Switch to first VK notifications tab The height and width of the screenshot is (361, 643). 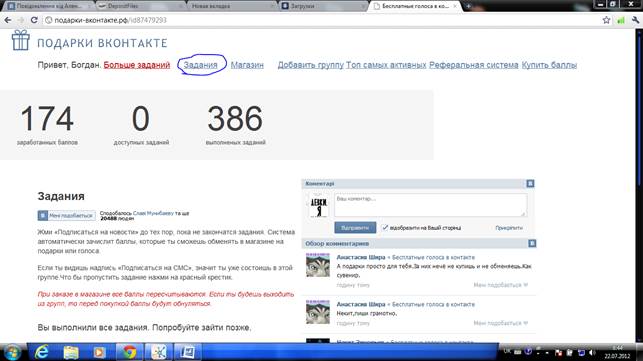pyautogui.click(x=49, y=6)
